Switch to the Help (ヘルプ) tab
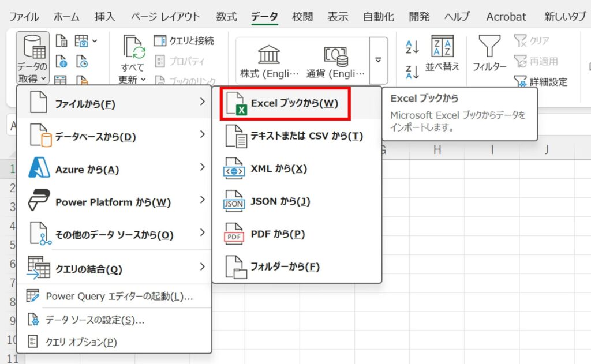This screenshot has width=591, height=364. point(457,17)
